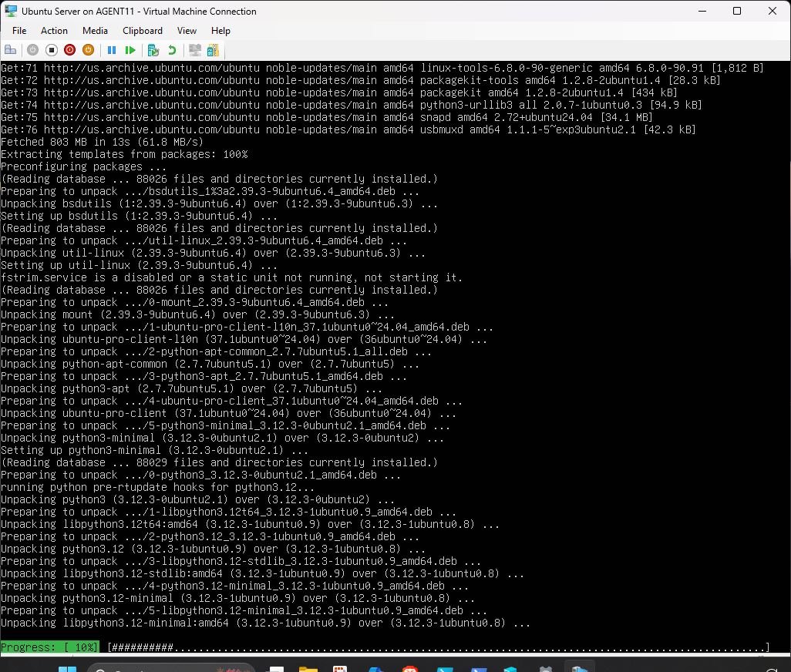Screen dimensions: 791x672
Task: Send Ctrl+Alt+Delete to the virtual machine
Action: pos(11,50)
